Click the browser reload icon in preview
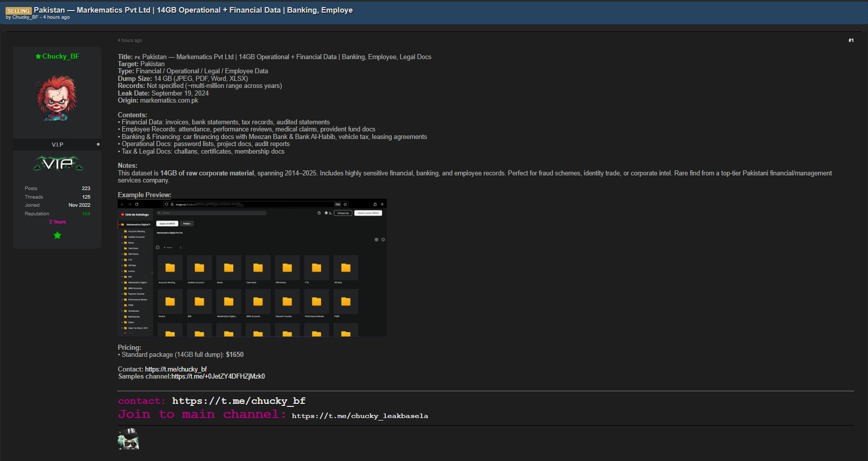This screenshot has width=868, height=461. coord(137,204)
